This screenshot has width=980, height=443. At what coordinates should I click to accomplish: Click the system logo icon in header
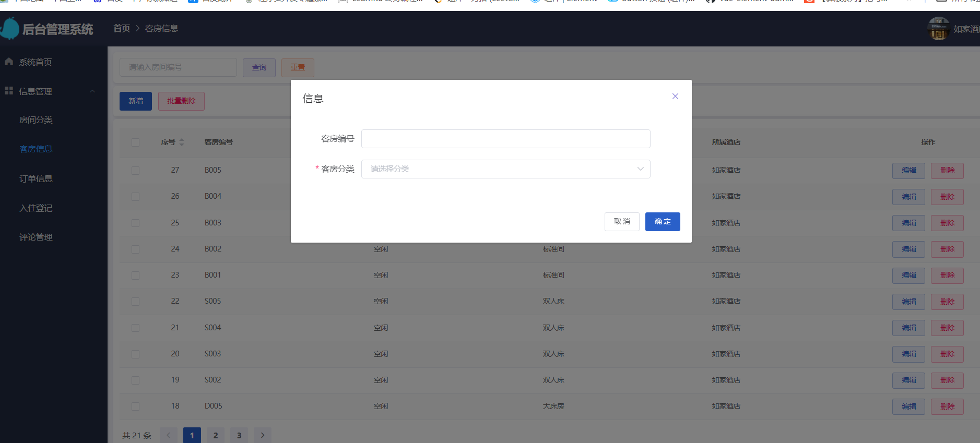pos(9,29)
